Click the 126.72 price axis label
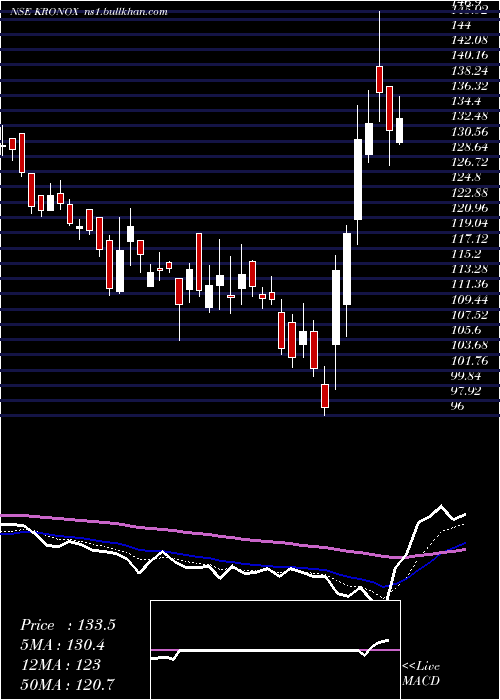 (470, 162)
